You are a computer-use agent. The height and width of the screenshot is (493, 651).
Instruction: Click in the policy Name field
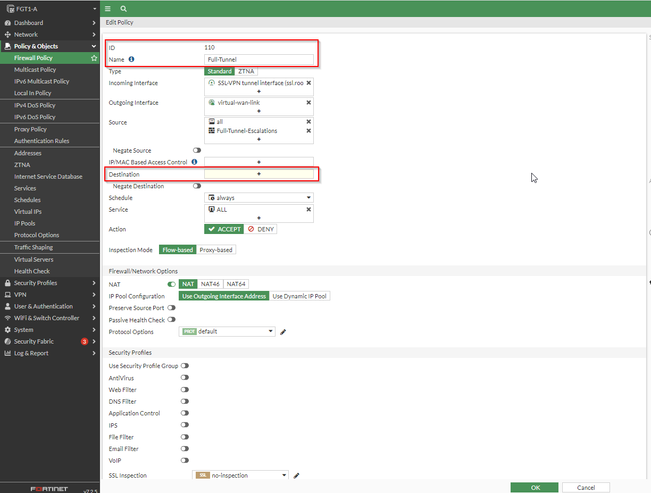point(259,59)
